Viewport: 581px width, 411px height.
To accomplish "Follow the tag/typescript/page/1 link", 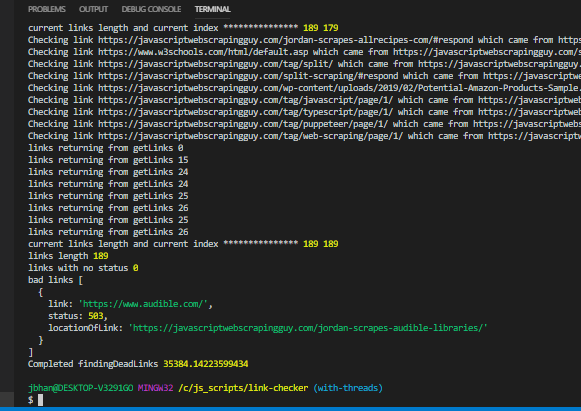I will point(245,112).
